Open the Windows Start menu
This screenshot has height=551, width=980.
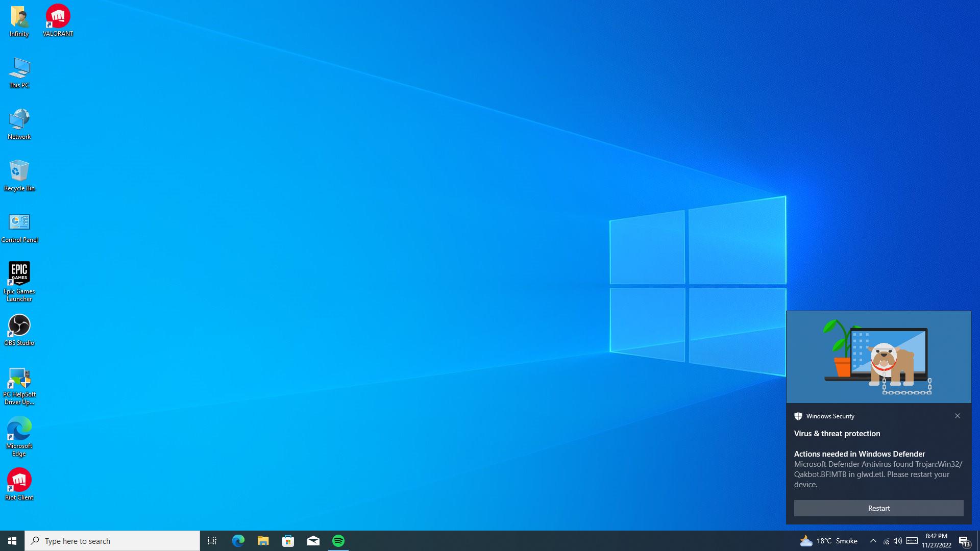pyautogui.click(x=12, y=541)
